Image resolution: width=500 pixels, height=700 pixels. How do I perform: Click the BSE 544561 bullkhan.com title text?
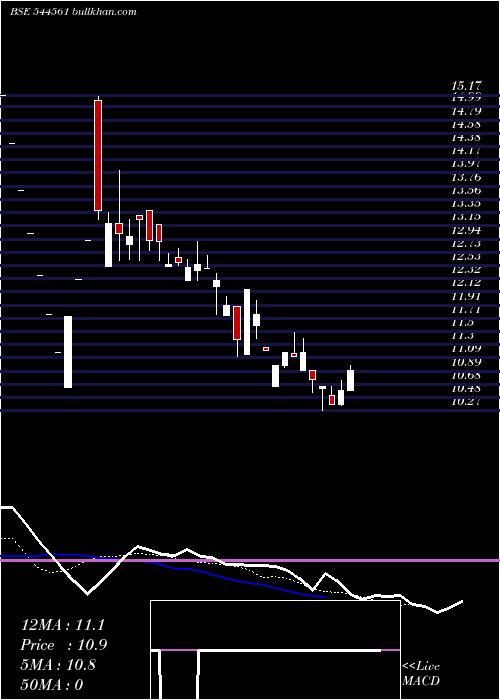73,12
